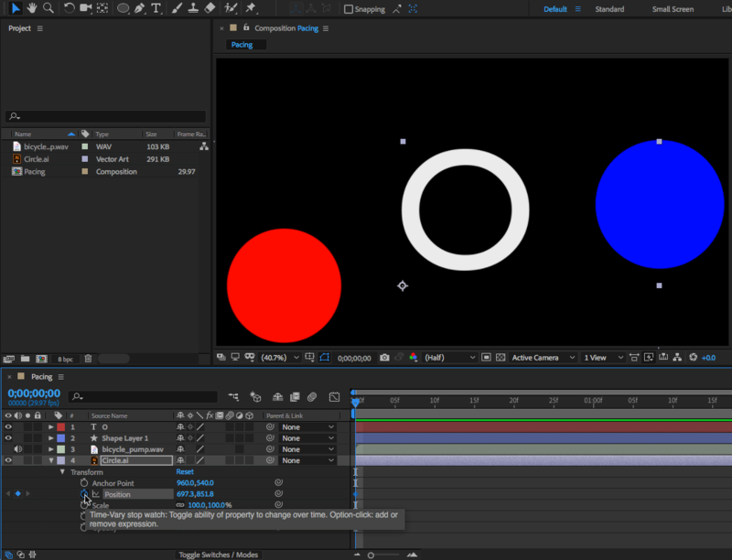Select the Hand tool
This screenshot has width=732, height=560.
(x=31, y=8)
